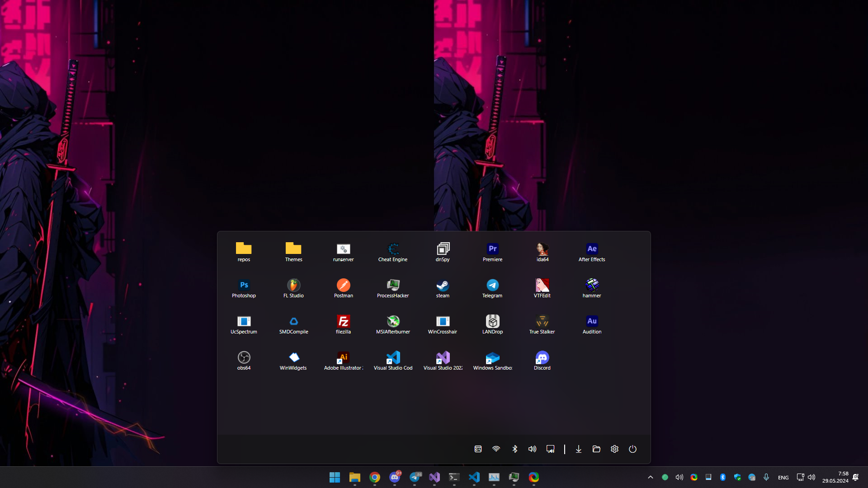868x488 pixels.
Task: Launch FL Studio
Action: pyautogui.click(x=293, y=288)
